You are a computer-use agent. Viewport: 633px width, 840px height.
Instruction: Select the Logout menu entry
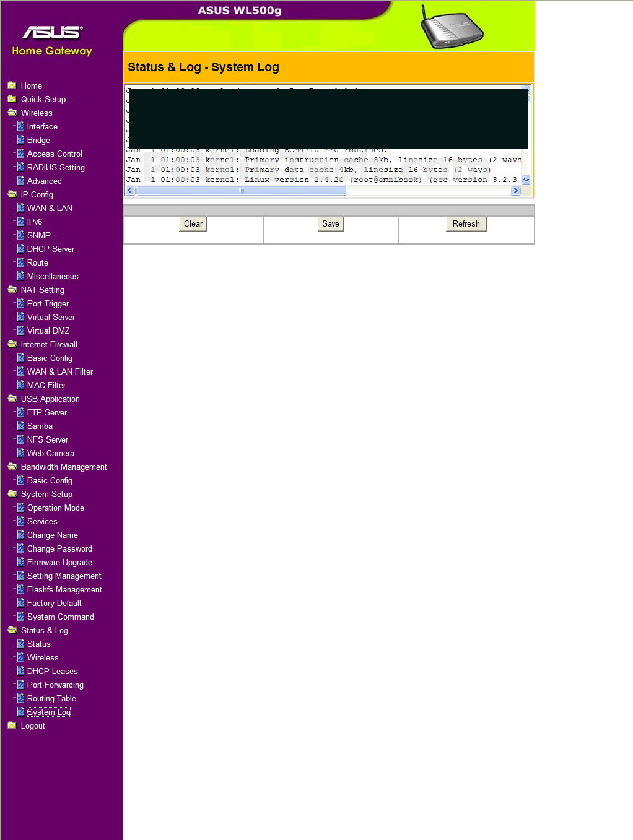[x=33, y=725]
